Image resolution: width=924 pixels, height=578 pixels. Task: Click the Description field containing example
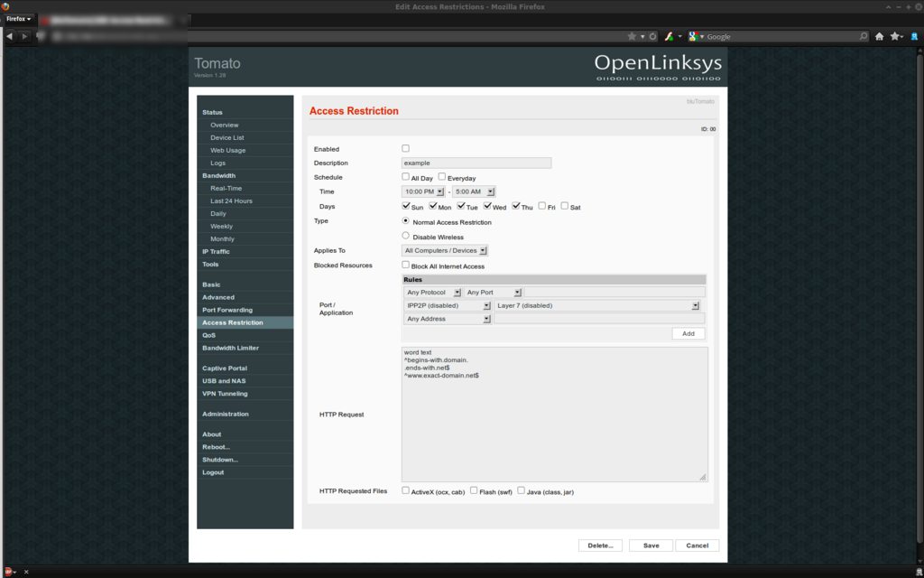(476, 163)
